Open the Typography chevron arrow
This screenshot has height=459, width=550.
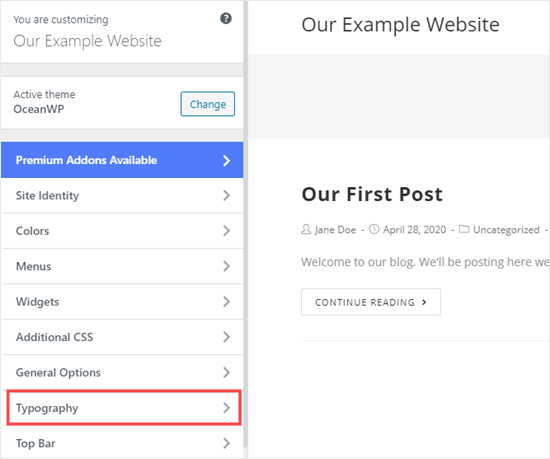[227, 408]
